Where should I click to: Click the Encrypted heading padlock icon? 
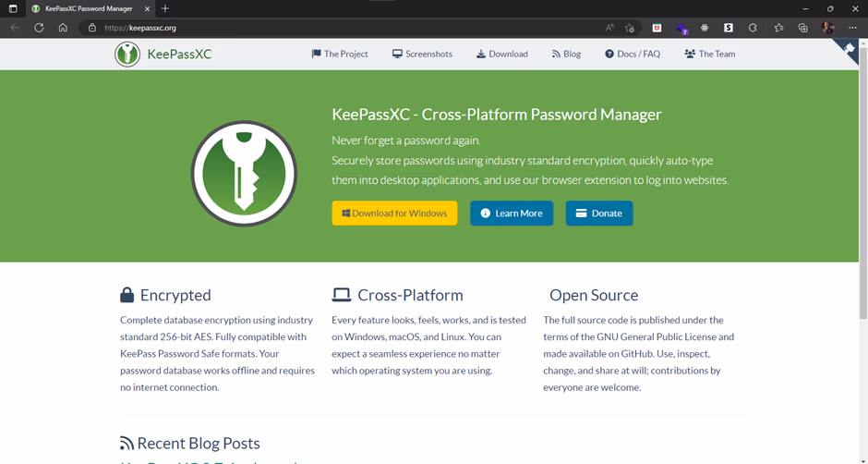(x=127, y=295)
